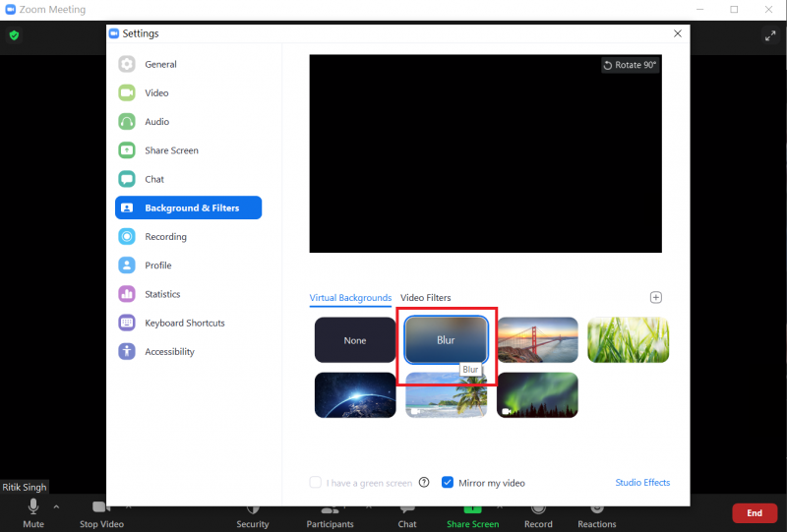Click Share Screen in meeting toolbar
Image resolution: width=787 pixels, height=532 pixels.
473,518
